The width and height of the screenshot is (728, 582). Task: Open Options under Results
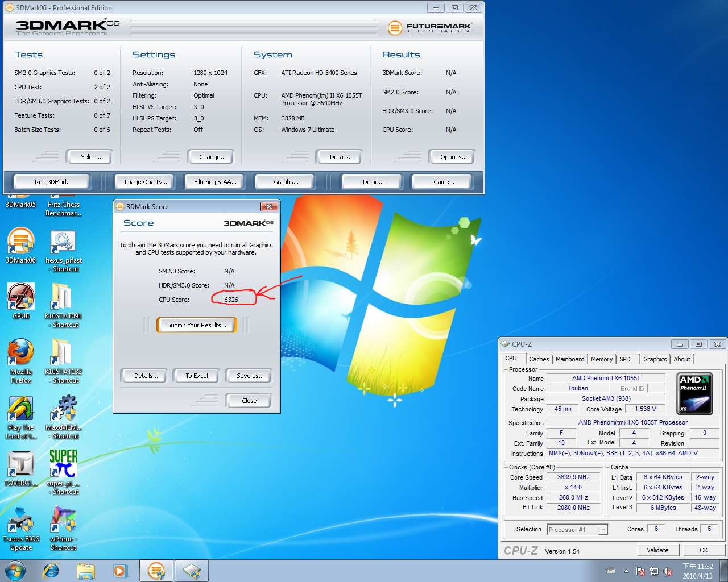(453, 157)
